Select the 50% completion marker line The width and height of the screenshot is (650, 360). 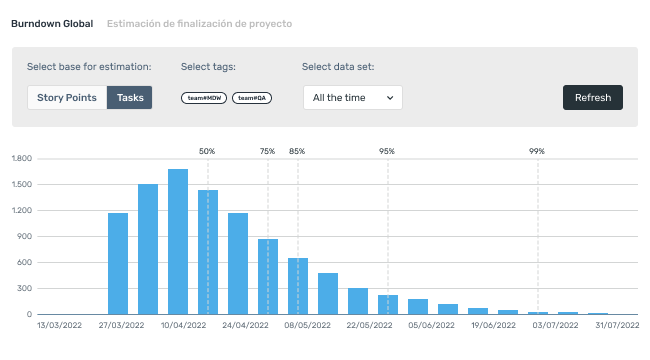click(208, 236)
